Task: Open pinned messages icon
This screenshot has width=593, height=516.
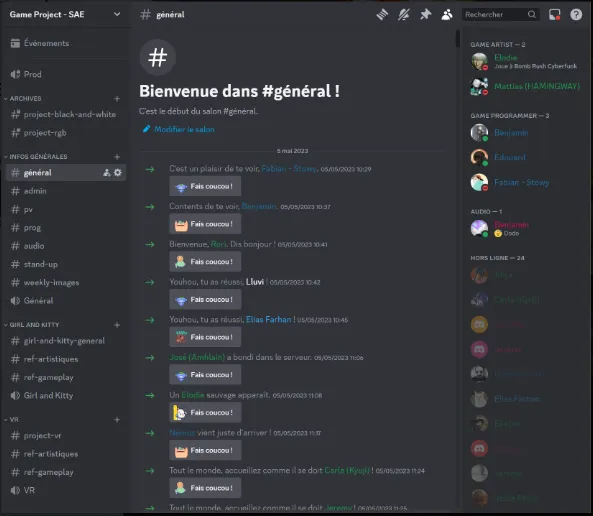Action: coord(425,15)
